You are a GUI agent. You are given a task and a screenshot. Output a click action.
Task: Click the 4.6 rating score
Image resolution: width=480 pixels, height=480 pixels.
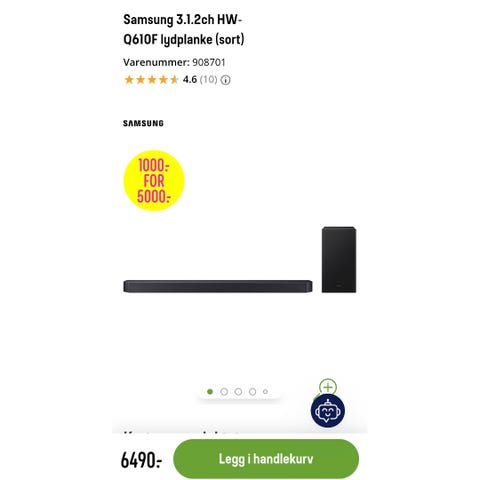tap(190, 80)
